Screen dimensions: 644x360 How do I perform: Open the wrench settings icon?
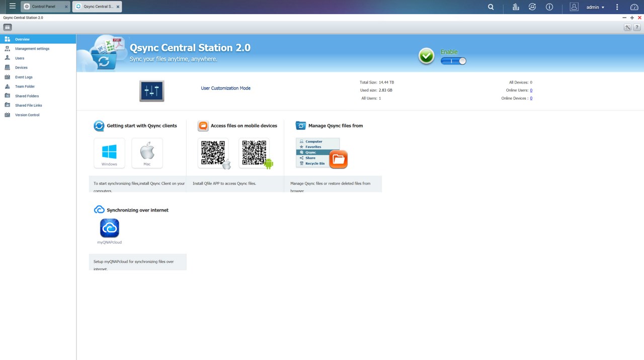point(628,28)
